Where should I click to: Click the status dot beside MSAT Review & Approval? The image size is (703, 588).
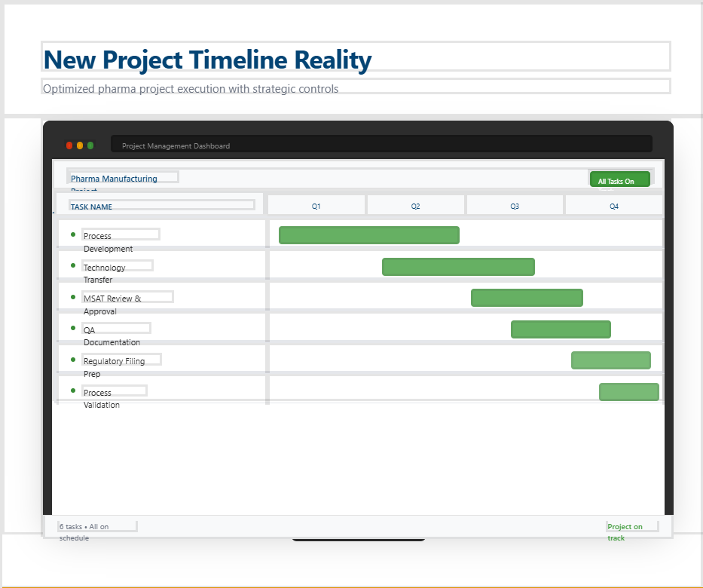point(73,297)
